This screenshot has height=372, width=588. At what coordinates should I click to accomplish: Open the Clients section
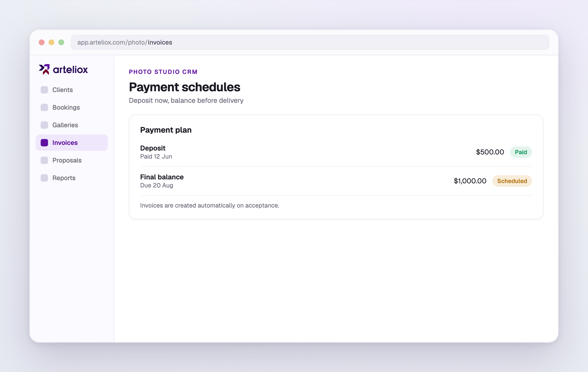[x=72, y=90]
